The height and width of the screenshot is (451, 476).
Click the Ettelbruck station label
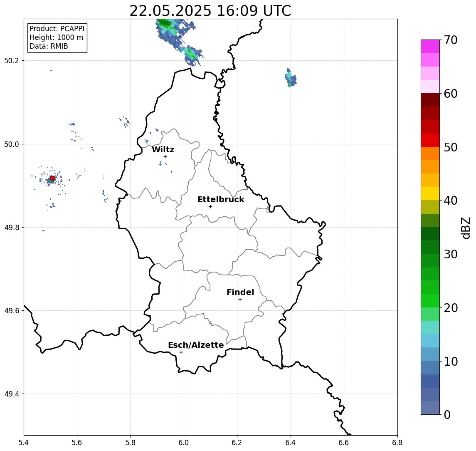pos(221,199)
